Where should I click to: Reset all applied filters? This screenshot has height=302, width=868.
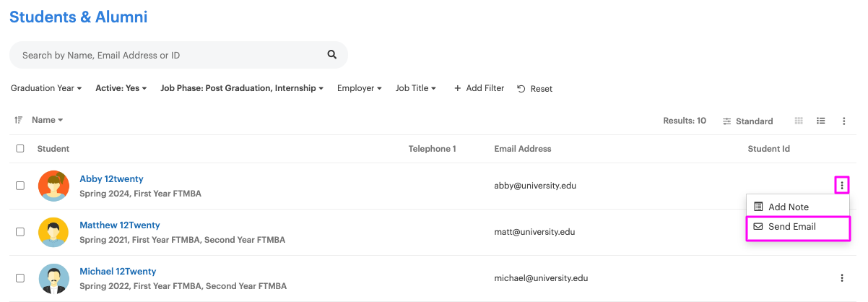pos(535,89)
